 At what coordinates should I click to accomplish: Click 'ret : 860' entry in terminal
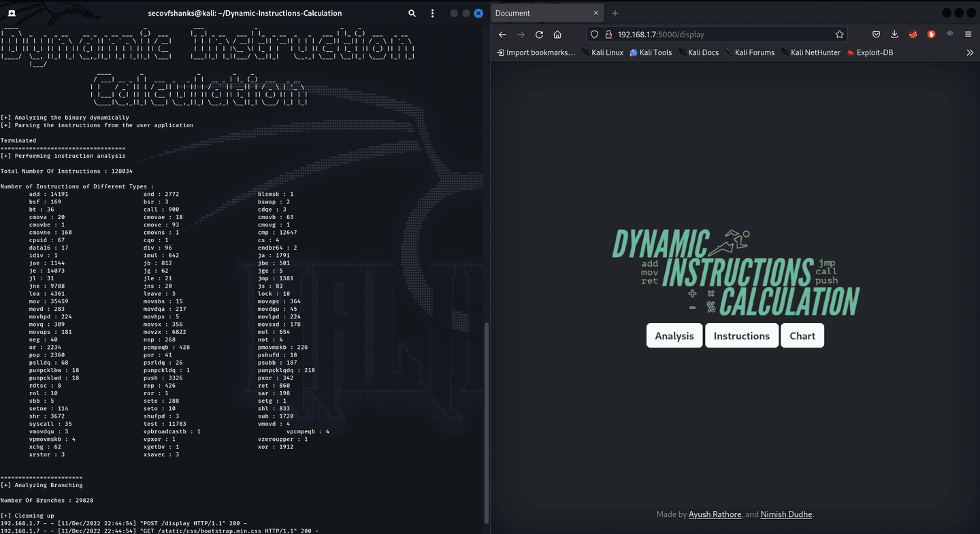(x=274, y=386)
